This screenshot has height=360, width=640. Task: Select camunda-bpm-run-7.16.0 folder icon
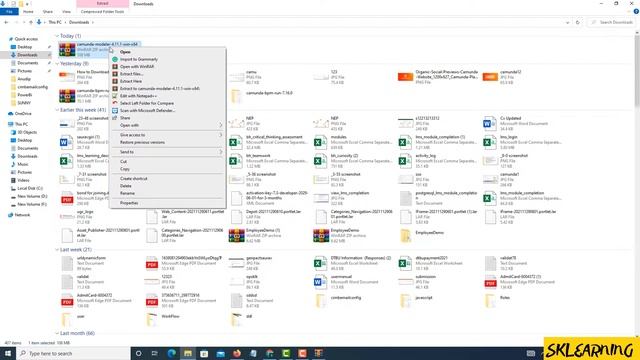[236, 96]
